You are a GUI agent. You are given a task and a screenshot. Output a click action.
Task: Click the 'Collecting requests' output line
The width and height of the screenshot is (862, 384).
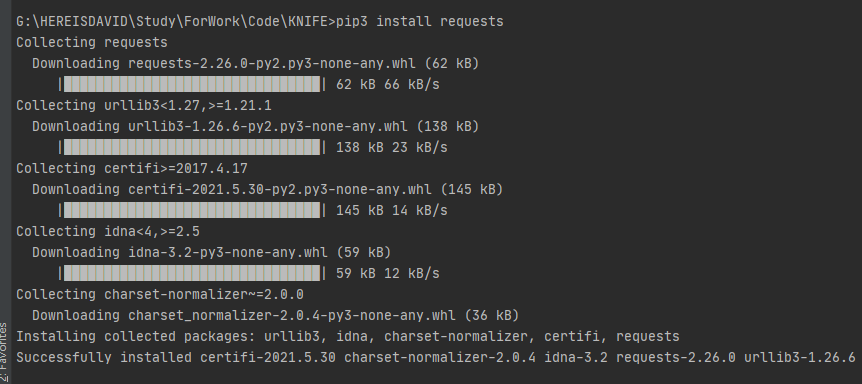click(x=92, y=42)
